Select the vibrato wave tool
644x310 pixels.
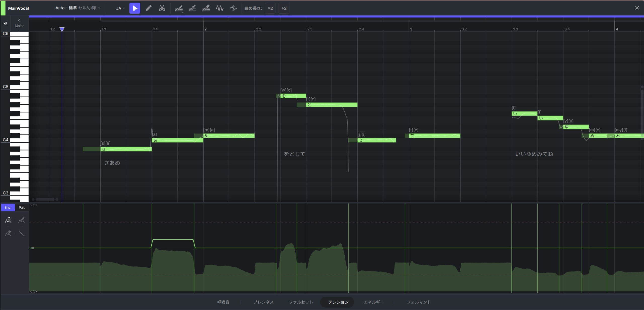(220, 8)
